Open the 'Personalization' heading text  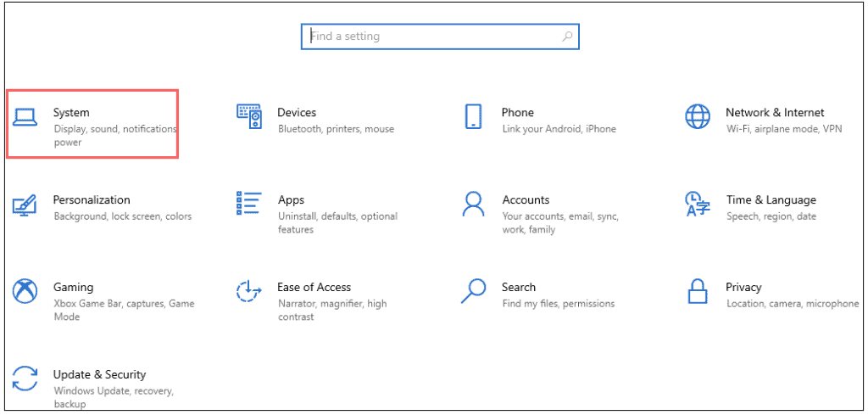(x=92, y=199)
